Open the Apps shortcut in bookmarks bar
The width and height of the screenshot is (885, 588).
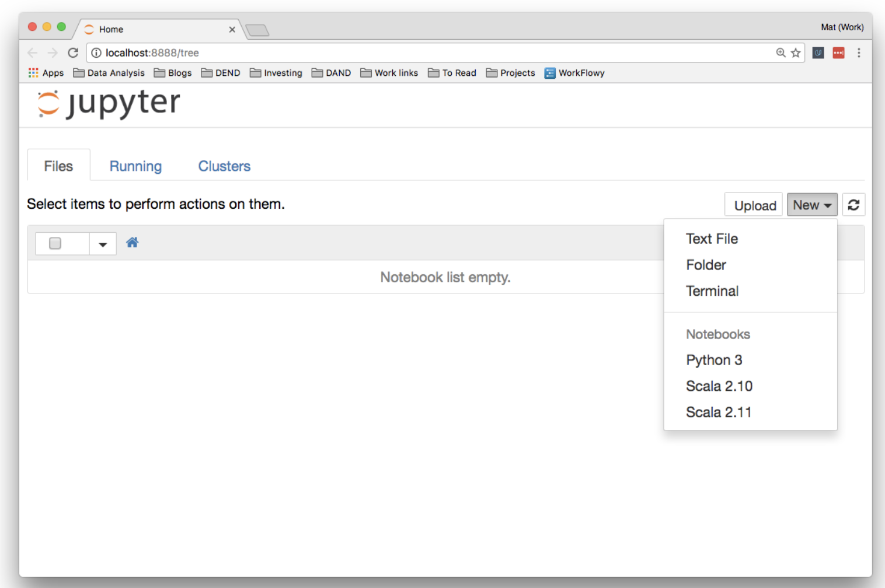46,73
